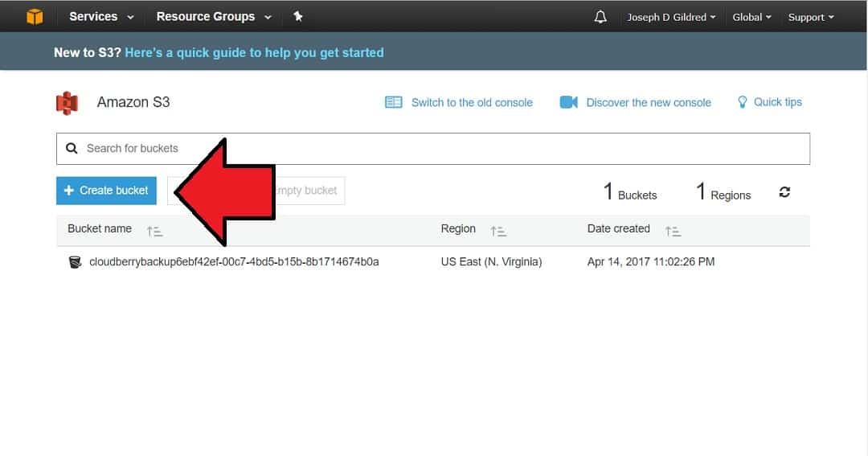Click the old console book icon

tap(394, 102)
